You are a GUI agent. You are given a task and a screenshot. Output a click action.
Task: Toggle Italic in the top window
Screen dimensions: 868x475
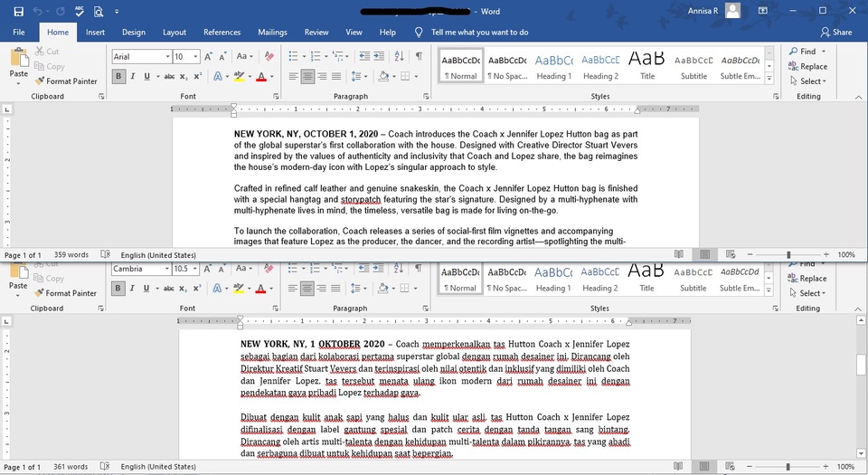coord(133,76)
